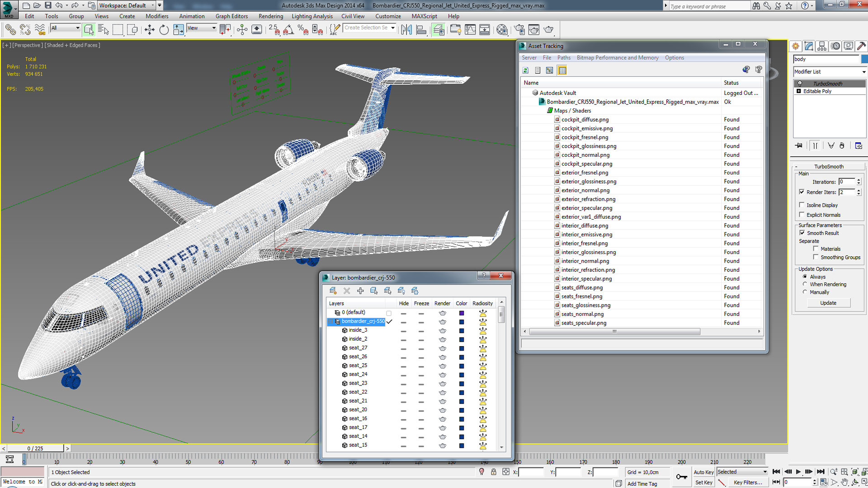Click the object name field body
This screenshot has width=868, height=488.
(x=826, y=59)
